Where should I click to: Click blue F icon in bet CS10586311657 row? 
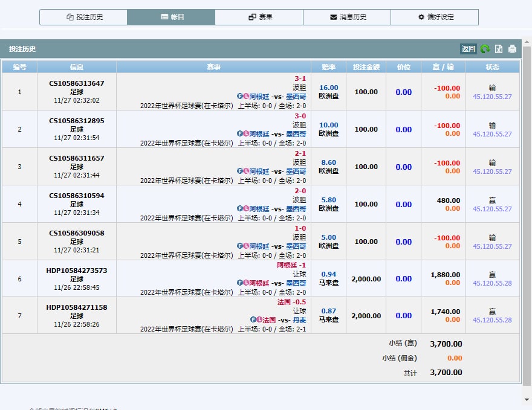click(x=240, y=171)
